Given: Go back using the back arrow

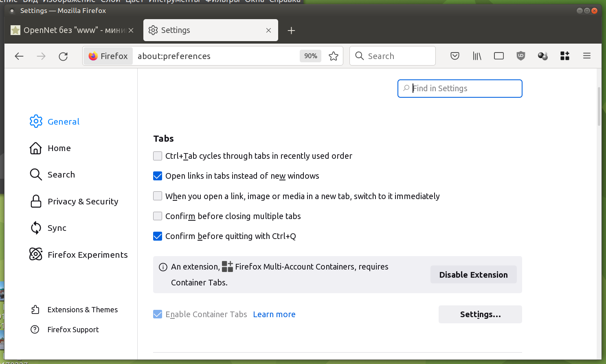Looking at the screenshot, I should tap(19, 56).
